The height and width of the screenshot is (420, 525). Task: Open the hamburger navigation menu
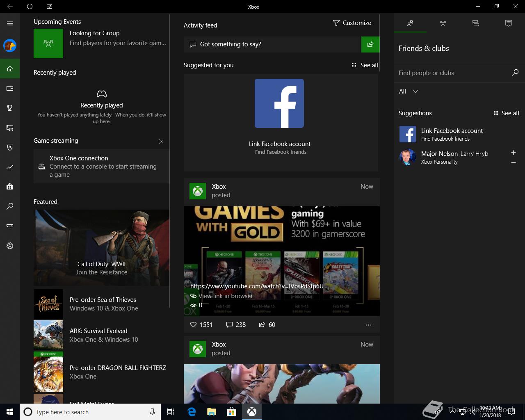(10, 23)
